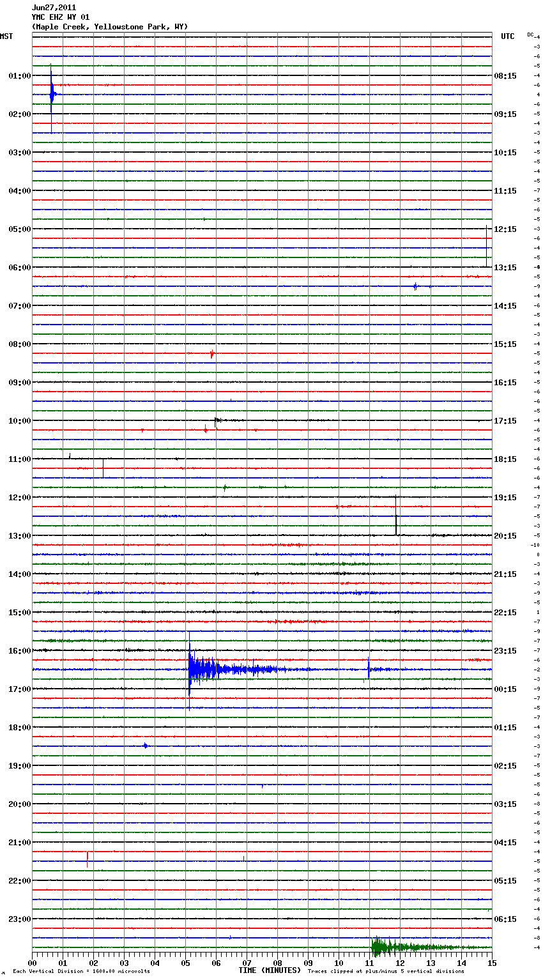Click the vertical division 1600.00 microvolts note
This screenshot has height=980, width=543.
(x=82, y=972)
